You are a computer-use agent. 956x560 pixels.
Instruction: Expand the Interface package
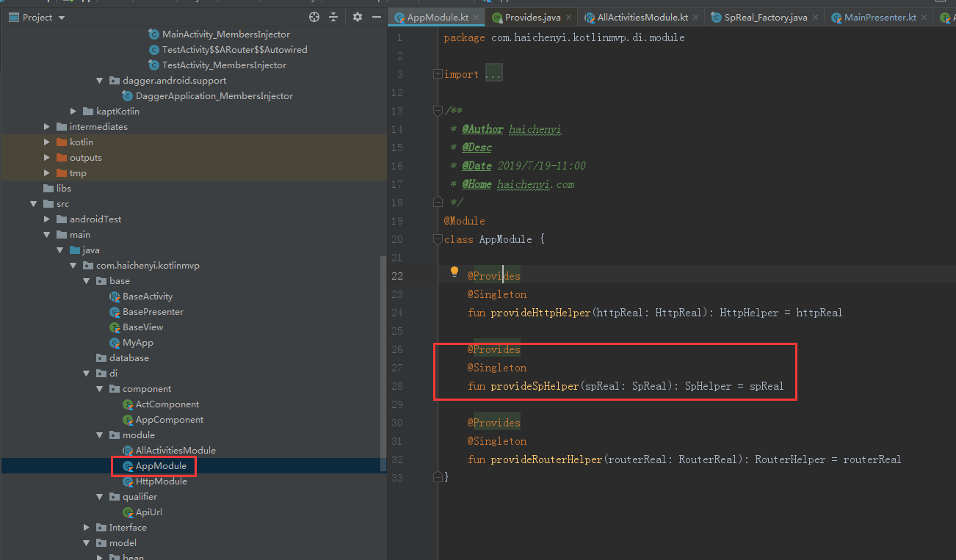point(86,528)
